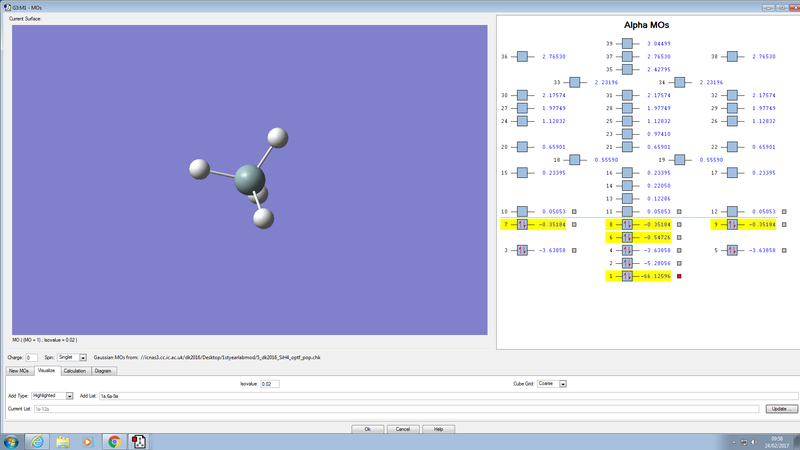Open File Explorer from taskbar
Viewport: 800px width, 450px height.
63,441
